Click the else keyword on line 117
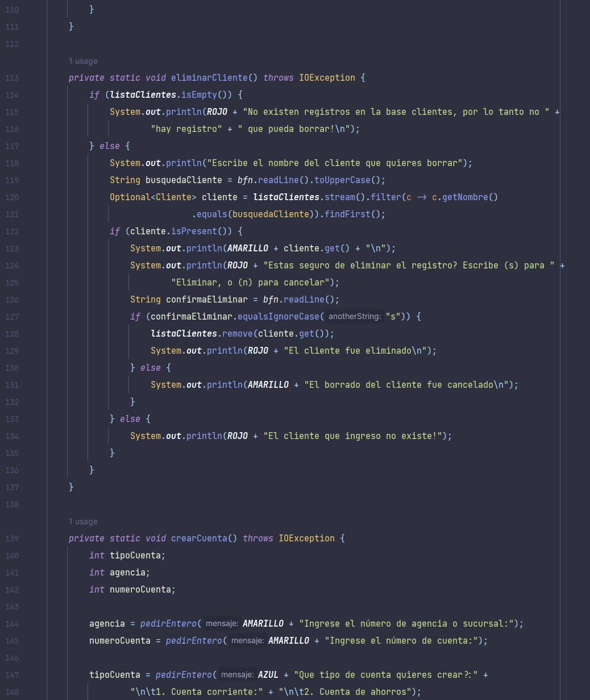Screen dimensions: 590x700 click(x=110, y=146)
